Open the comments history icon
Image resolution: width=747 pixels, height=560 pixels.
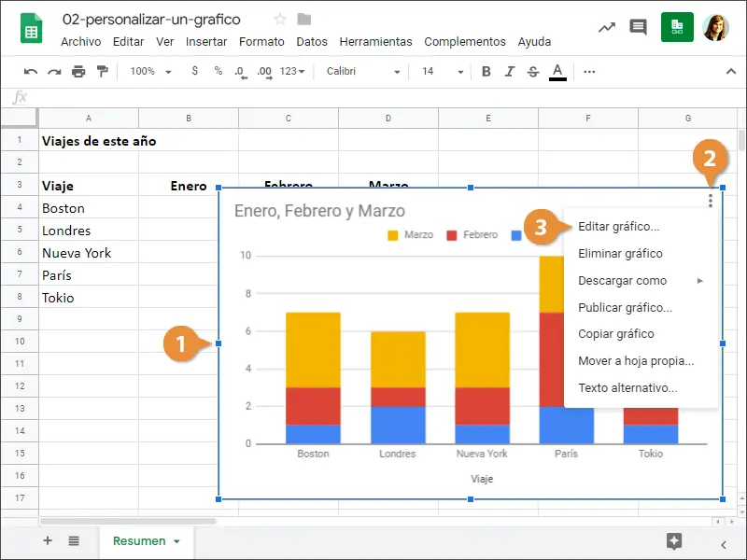[638, 27]
